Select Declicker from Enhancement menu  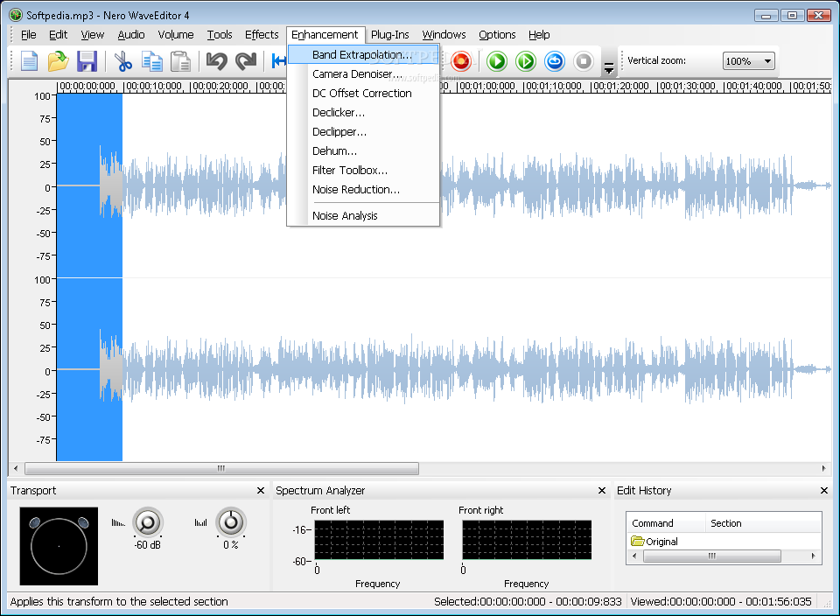363,113
